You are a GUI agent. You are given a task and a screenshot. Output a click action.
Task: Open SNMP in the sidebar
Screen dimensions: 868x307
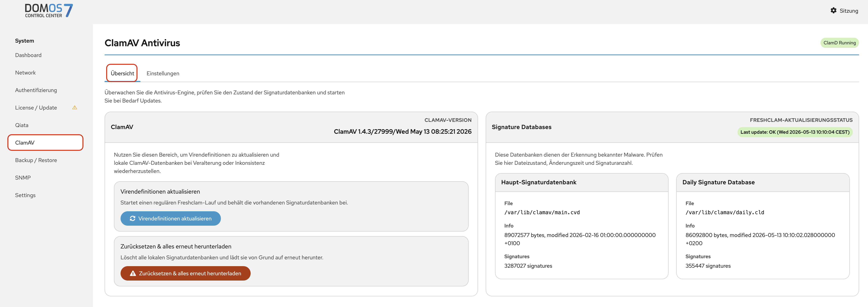[23, 178]
